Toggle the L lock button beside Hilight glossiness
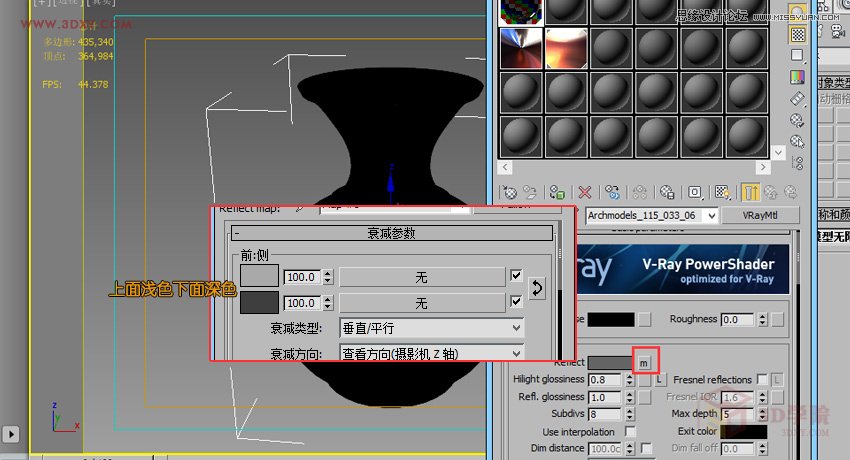The height and width of the screenshot is (460, 850). pyautogui.click(x=659, y=379)
